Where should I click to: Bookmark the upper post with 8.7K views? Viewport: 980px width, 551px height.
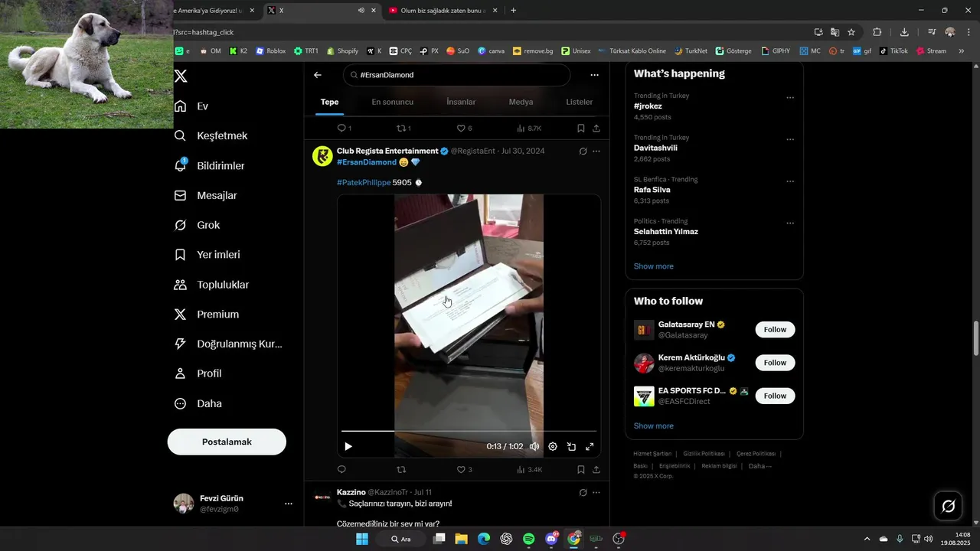point(581,128)
